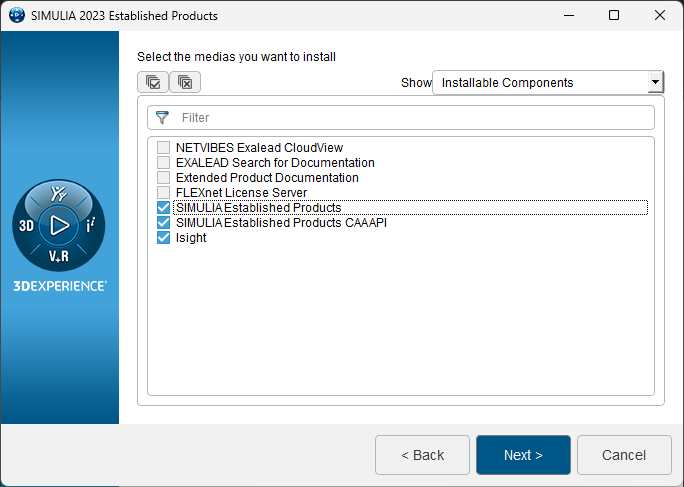Screen dimensions: 684x487
Task: Enable NETVIBES Exalead CloudView checkbox
Action: click(164, 147)
